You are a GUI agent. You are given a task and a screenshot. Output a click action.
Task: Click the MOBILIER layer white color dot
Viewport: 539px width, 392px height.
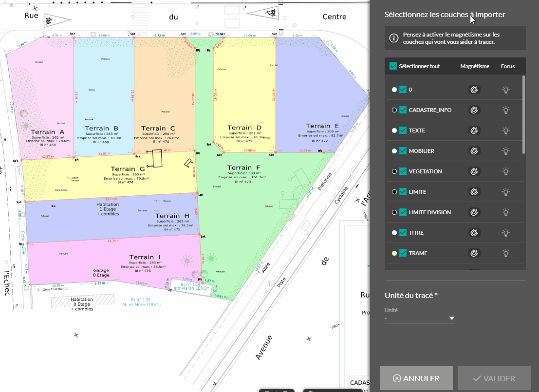click(394, 151)
